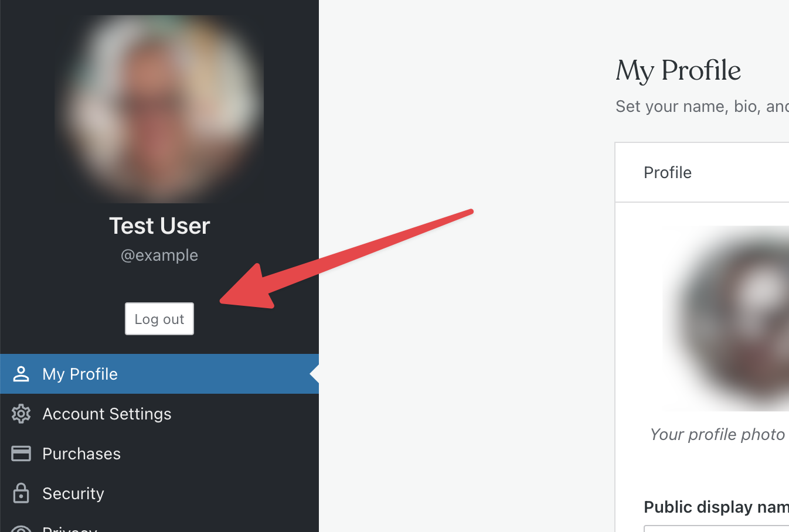789x532 pixels.
Task: Click the "Your profile photo" caption
Action: [x=717, y=434]
